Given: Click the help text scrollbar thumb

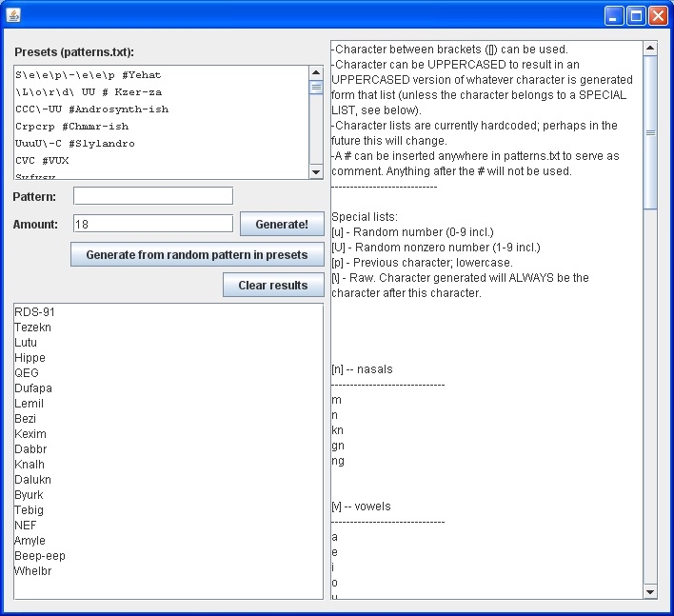Looking at the screenshot, I should point(651,133).
